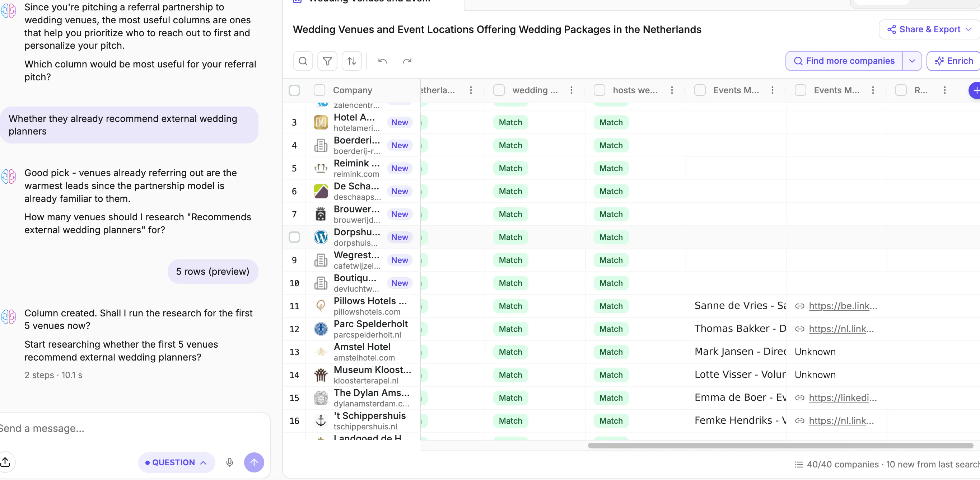This screenshot has width=980, height=480.
Task: Open the sort arrows icon
Action: click(x=351, y=61)
